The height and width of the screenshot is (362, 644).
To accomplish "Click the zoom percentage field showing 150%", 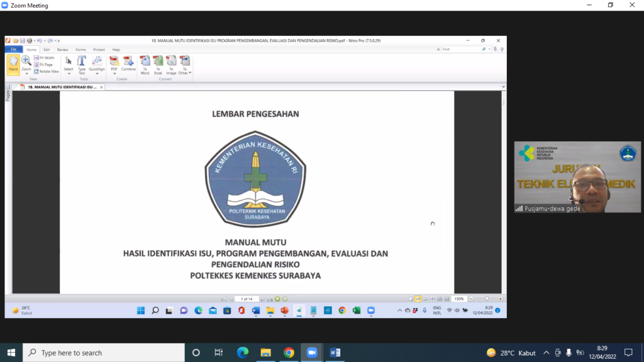I will coord(459,299).
